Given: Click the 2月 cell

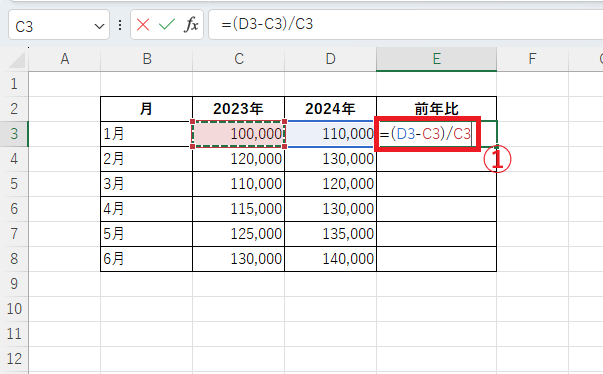Looking at the screenshot, I should point(147,159).
